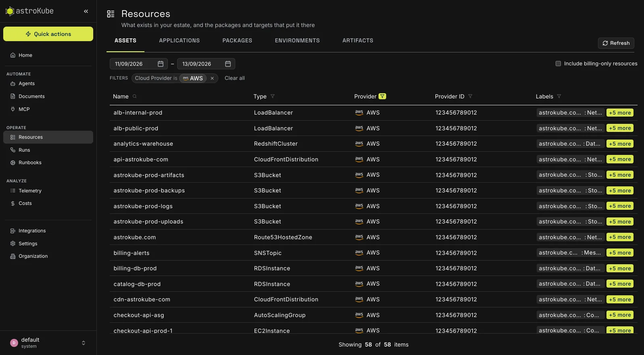Switch to the Applications tab
Viewport: 644px width, 355px height.
tap(180, 41)
